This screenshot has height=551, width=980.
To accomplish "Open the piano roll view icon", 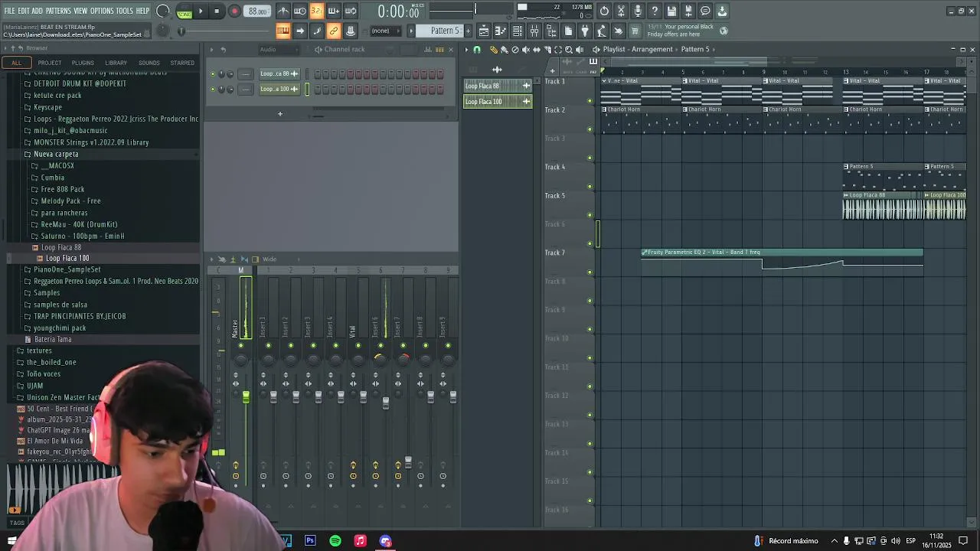I will pyautogui.click(x=501, y=31).
